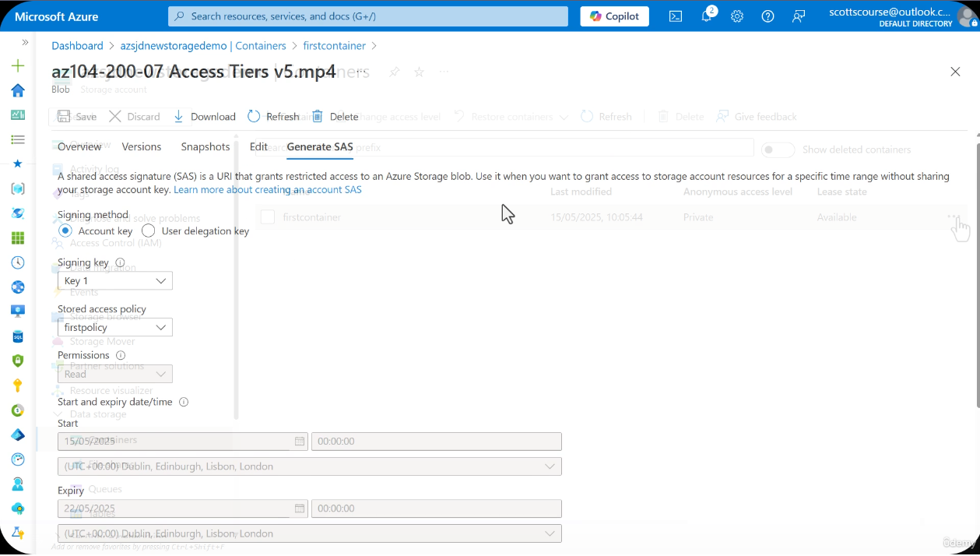Expand the Signing key dropdown
Screen dimensions: 980x556
click(115, 281)
